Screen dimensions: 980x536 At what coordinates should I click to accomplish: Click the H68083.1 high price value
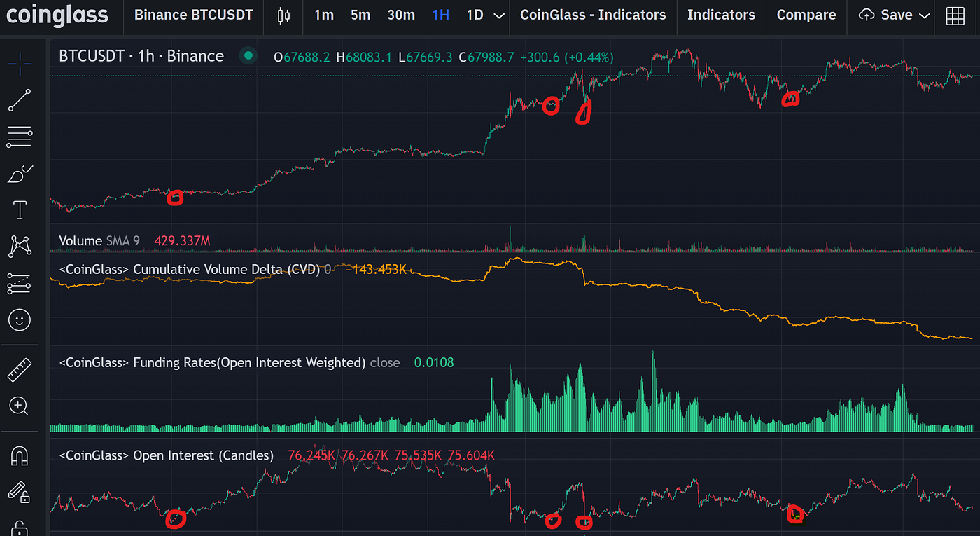pyautogui.click(x=364, y=57)
